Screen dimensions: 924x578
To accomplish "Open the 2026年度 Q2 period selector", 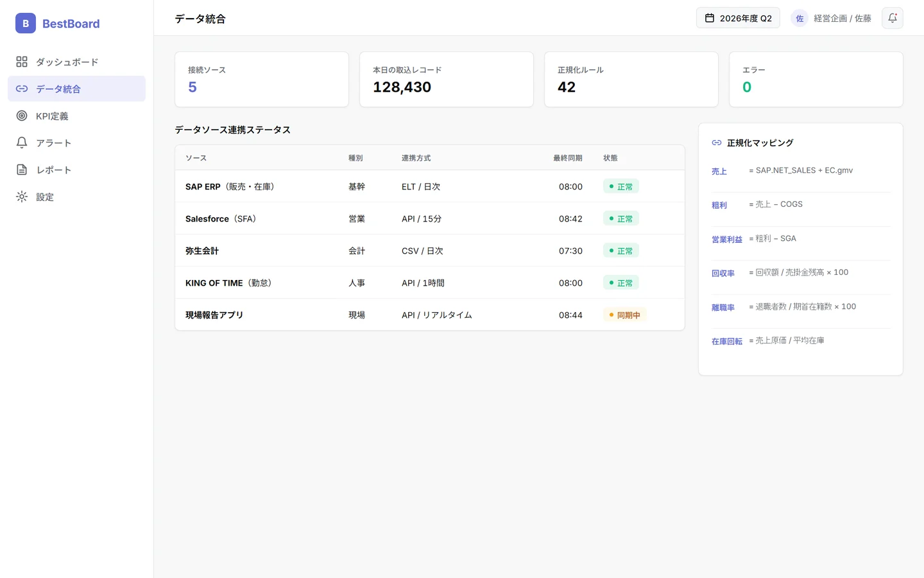I will 738,18.
